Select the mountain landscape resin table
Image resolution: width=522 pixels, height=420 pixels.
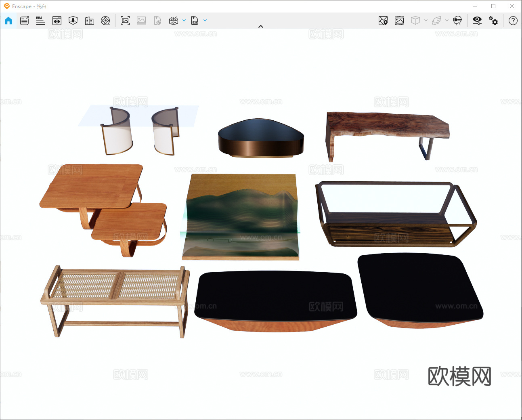click(241, 217)
